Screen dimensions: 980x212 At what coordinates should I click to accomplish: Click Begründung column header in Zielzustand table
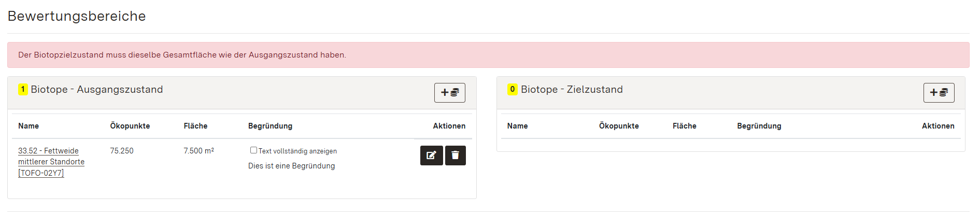pos(759,126)
